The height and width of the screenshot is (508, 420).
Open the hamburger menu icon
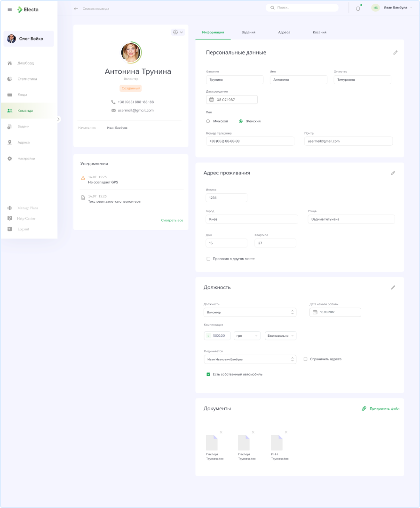coord(10,9)
